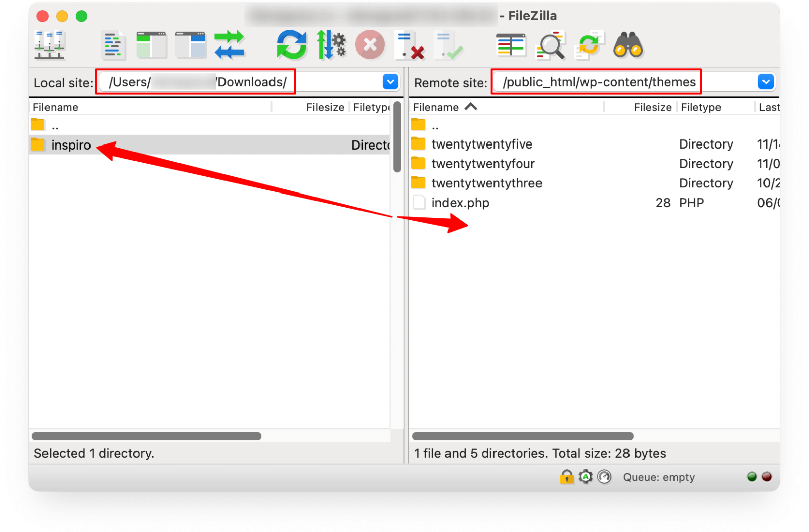809x532 pixels.
Task: Select the twentytwentythree directory
Action: tap(595, 183)
